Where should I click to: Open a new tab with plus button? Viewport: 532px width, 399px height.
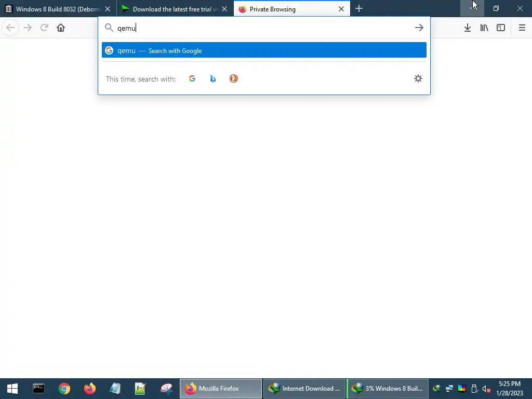359,8
